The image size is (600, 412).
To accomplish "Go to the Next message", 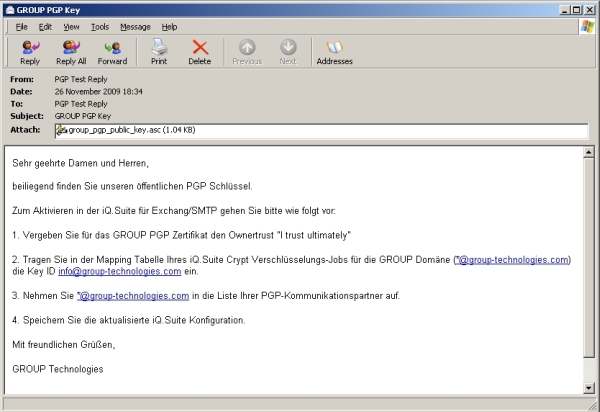I will coord(288,51).
